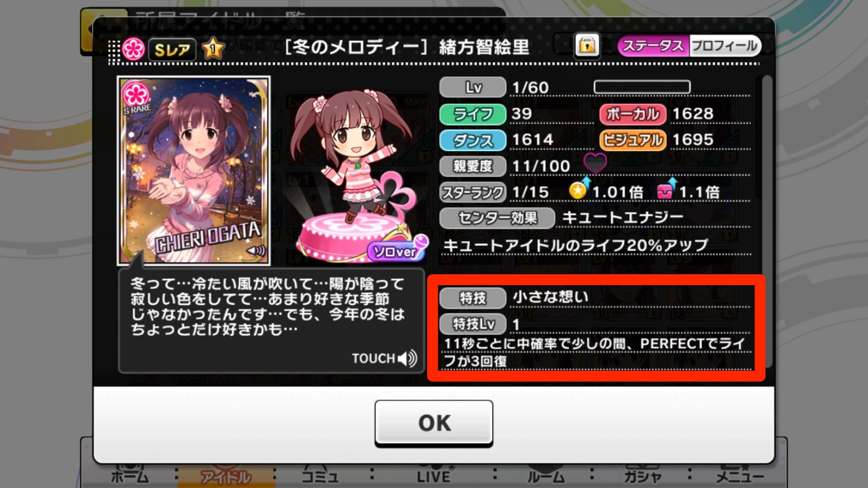This screenshot has height=488, width=868.
Task: Select the ステータス tab
Action: 653,46
